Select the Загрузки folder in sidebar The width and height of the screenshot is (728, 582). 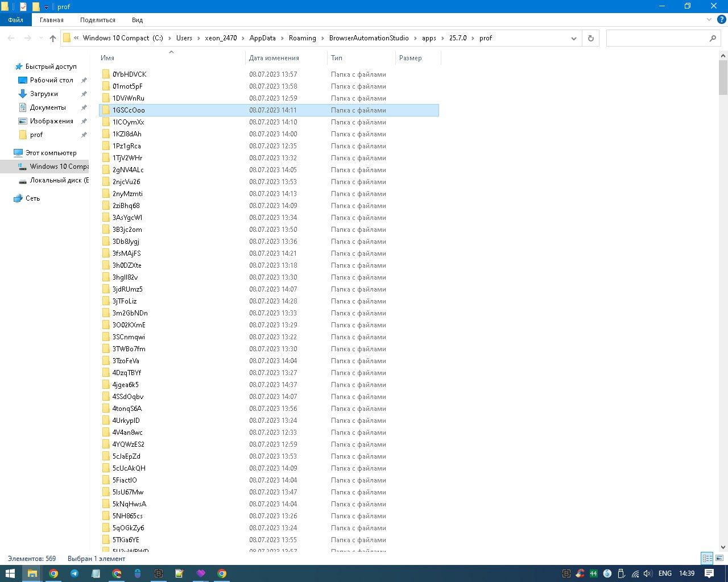click(44, 94)
